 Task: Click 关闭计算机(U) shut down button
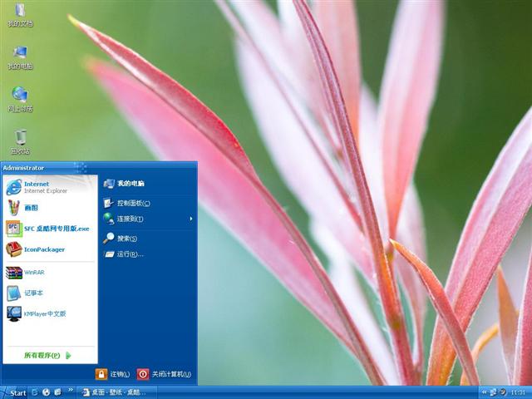pos(165,374)
